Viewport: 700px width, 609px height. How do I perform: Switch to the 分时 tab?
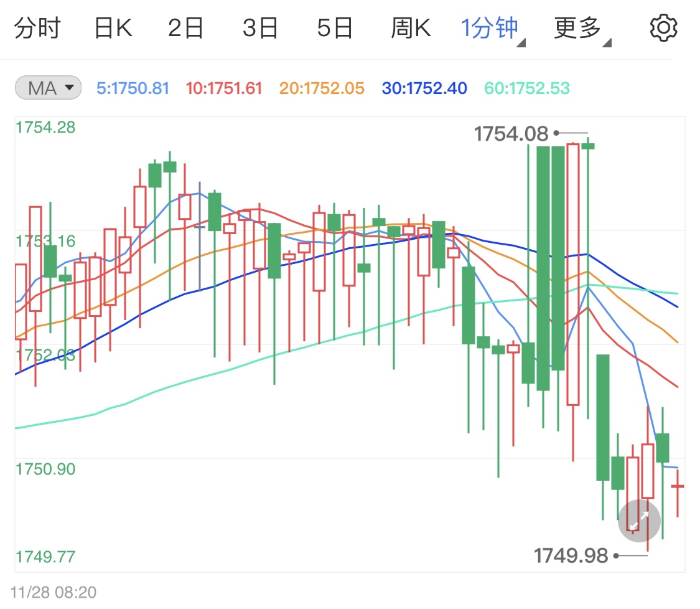point(37,28)
